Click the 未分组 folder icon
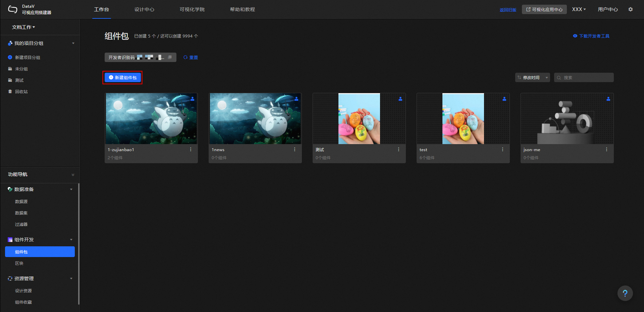Viewport: 644px width, 312px height. click(x=10, y=69)
